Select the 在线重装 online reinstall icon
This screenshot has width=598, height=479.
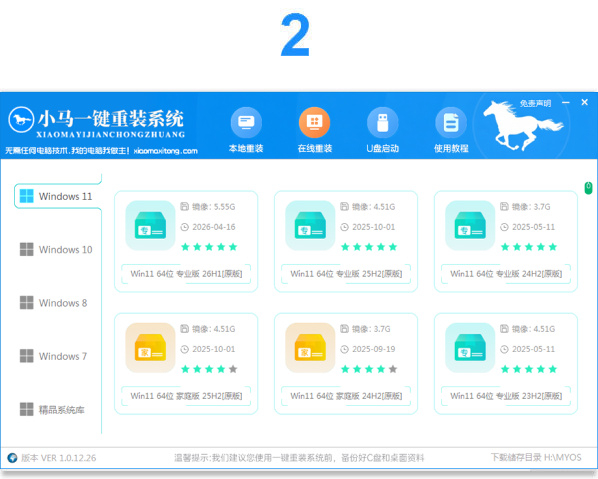click(x=315, y=122)
